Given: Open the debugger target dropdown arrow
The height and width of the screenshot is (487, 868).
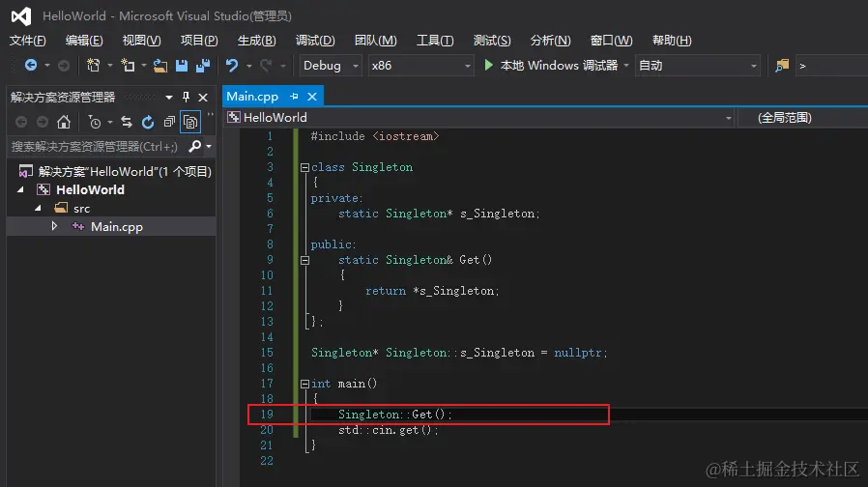Looking at the screenshot, I should (x=626, y=66).
